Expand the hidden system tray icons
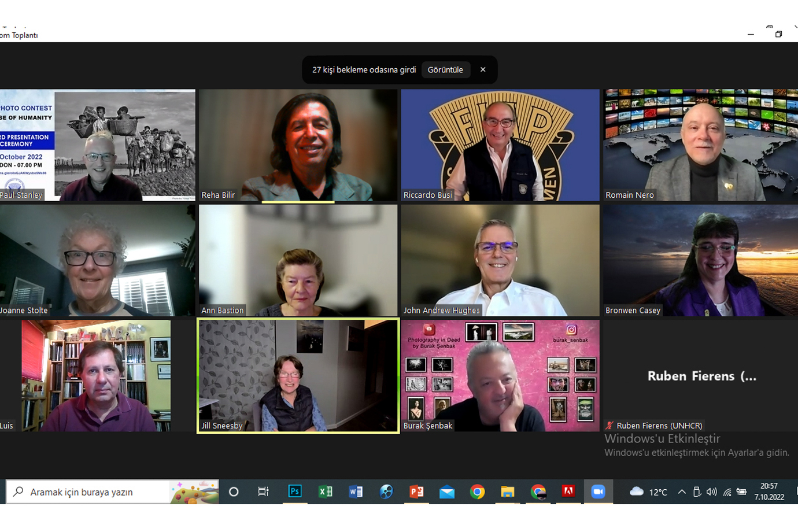This screenshot has height=532, width=798. pyautogui.click(x=682, y=492)
